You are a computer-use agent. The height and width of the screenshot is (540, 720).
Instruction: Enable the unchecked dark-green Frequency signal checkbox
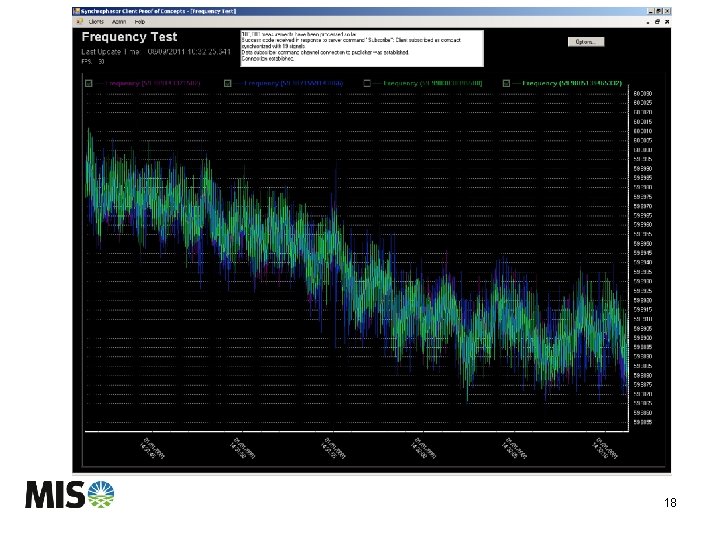(x=367, y=83)
